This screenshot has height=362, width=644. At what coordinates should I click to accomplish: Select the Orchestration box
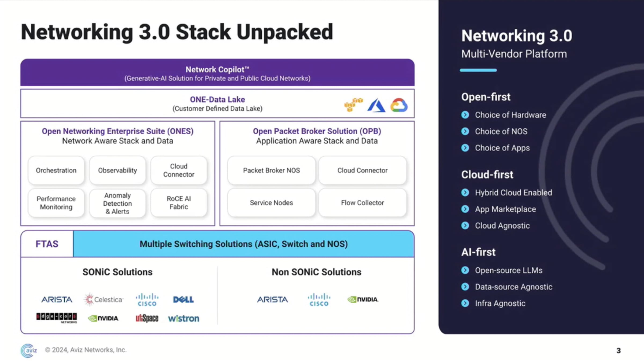[56, 170]
